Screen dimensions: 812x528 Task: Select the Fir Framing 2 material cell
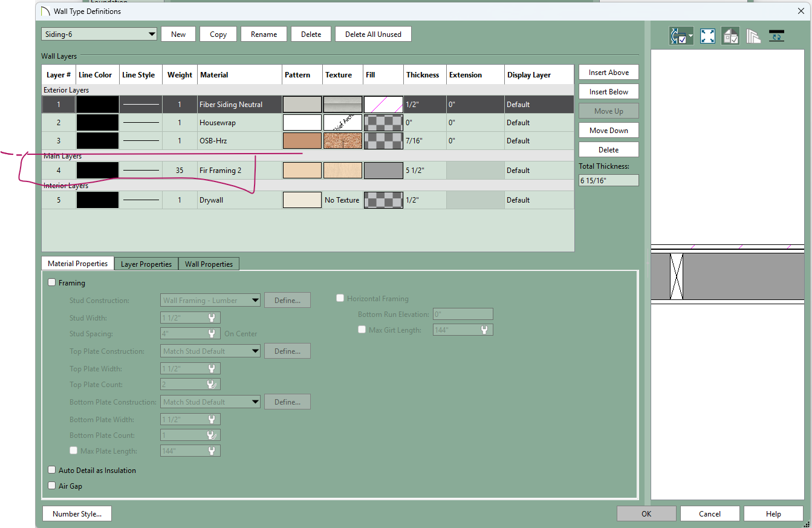[x=239, y=170]
